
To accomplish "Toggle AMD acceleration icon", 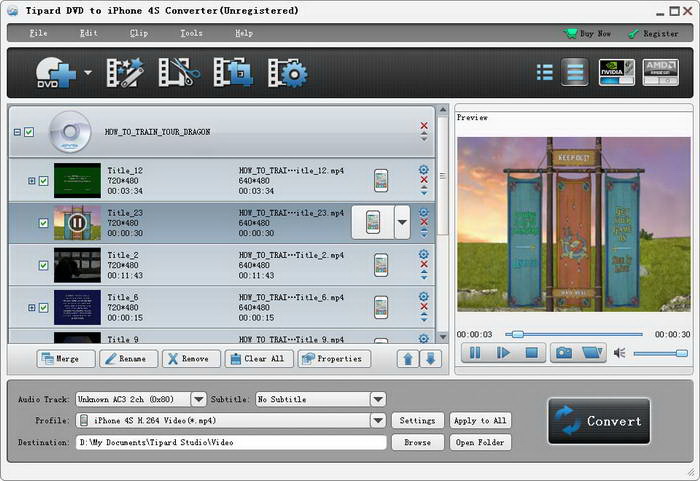I will (x=661, y=72).
